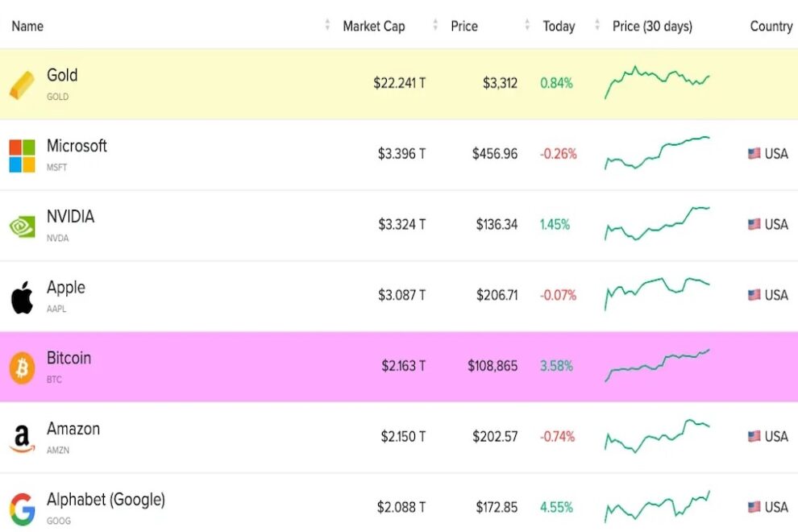This screenshot has height=532, width=798.
Task: Click the USA flag in Microsoft row
Action: pos(754,153)
